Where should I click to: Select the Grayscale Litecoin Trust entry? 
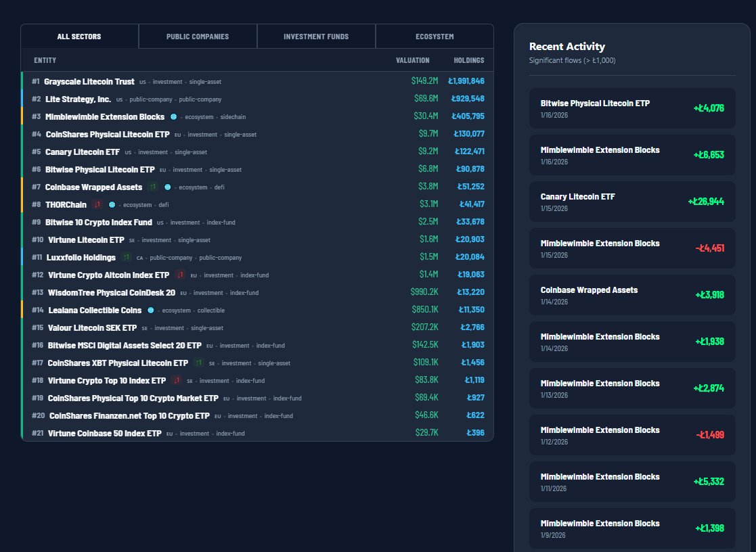pos(257,81)
